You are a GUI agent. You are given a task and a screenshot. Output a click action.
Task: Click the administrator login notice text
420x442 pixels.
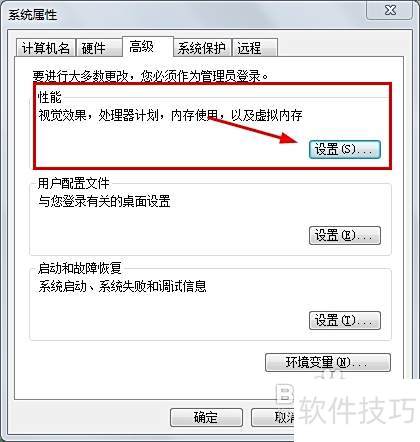point(151,76)
